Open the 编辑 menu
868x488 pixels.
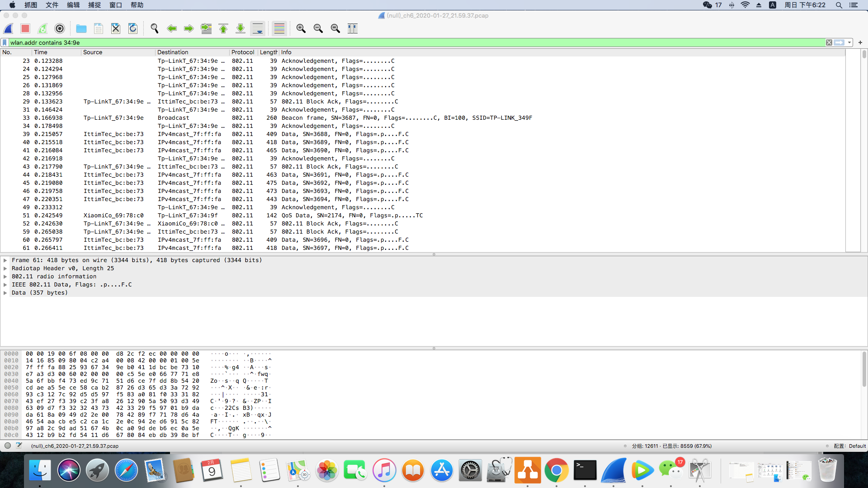73,5
